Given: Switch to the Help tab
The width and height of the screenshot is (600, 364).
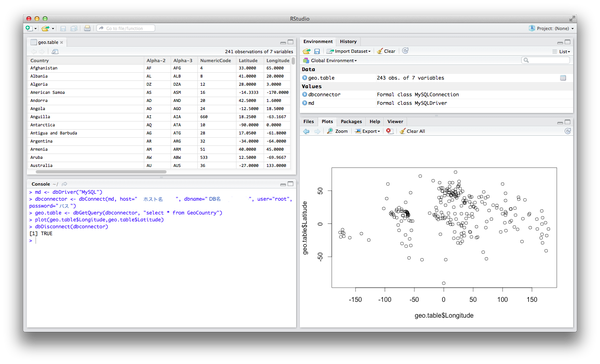Looking at the screenshot, I should 375,121.
